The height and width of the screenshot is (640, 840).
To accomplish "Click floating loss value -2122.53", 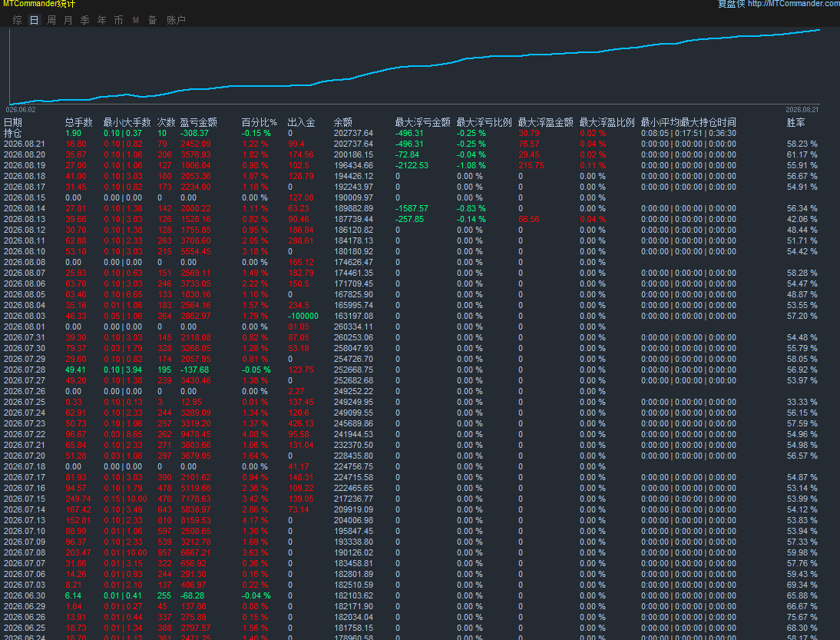I will click(412, 165).
